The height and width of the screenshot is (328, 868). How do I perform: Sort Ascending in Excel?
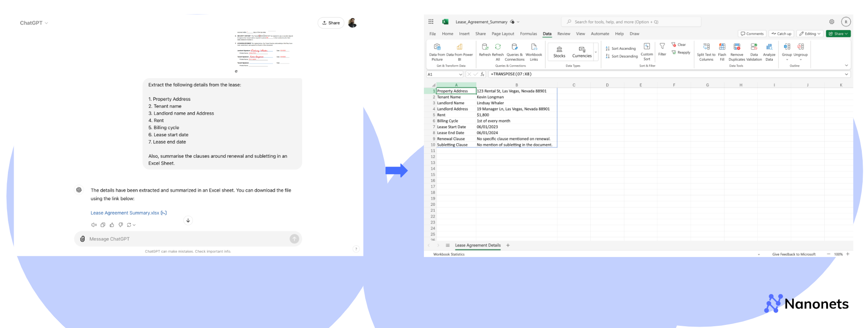pos(621,48)
